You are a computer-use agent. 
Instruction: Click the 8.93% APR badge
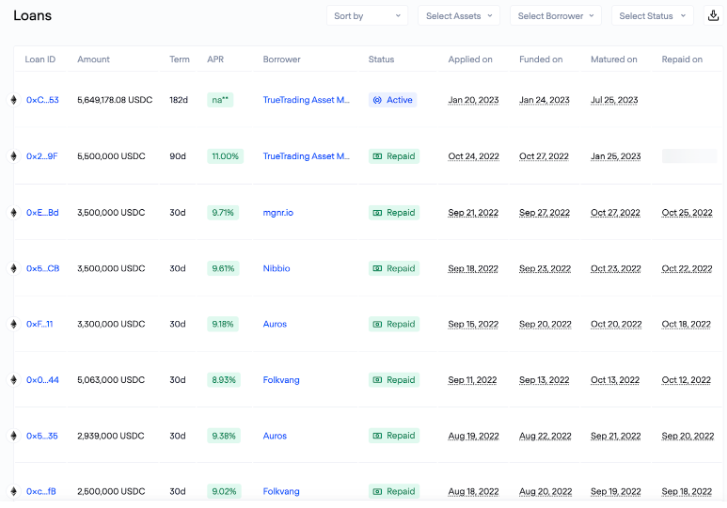(223, 380)
